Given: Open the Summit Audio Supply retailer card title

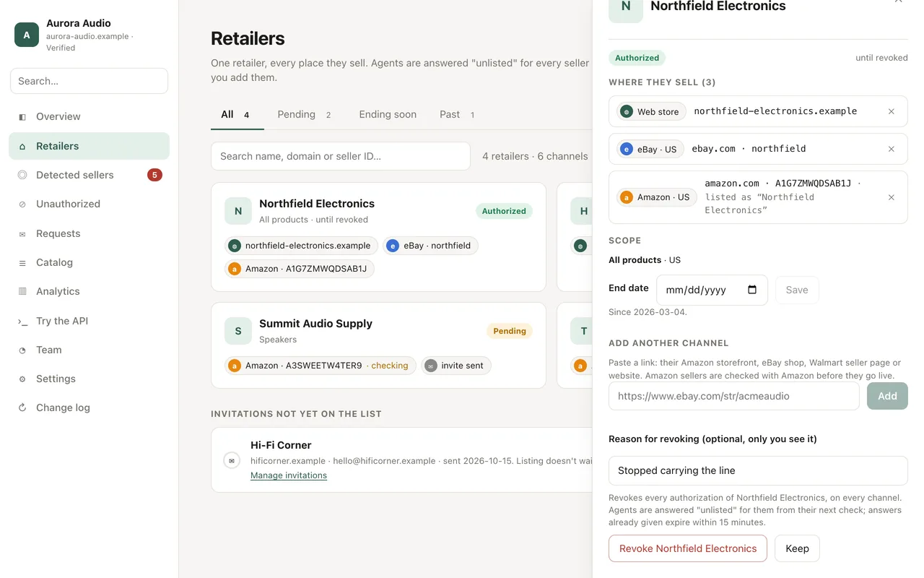Looking at the screenshot, I should click(x=315, y=324).
